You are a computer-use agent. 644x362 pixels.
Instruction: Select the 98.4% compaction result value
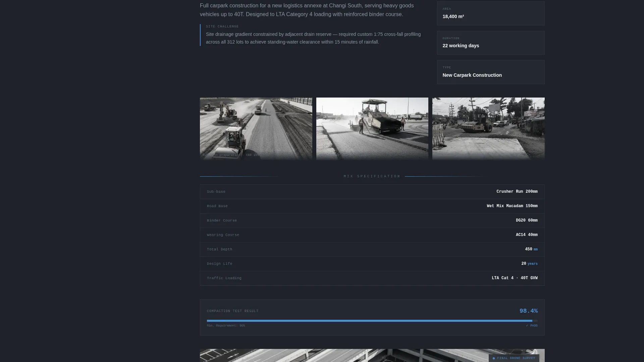528,311
